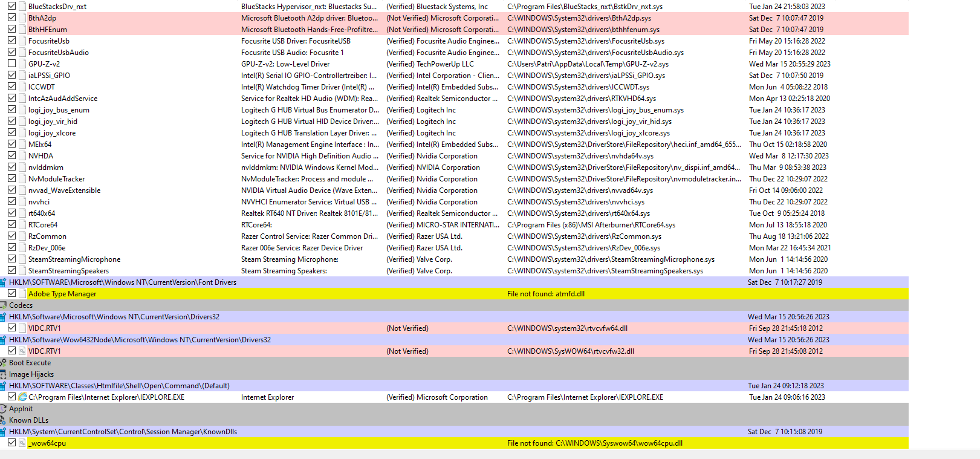Select the Boot Execute category row

[454, 363]
